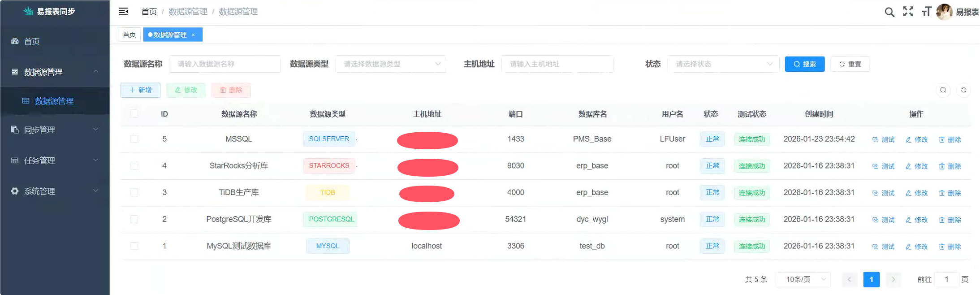This screenshot has width=980, height=295.
Task: Open the top-right header search icon
Action: (x=889, y=12)
